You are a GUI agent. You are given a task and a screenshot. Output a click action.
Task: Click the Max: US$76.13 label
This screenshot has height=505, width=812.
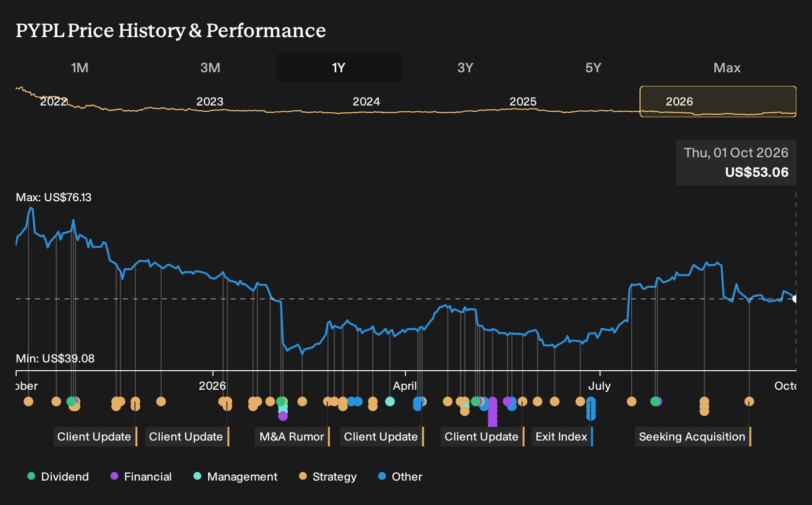click(x=54, y=197)
